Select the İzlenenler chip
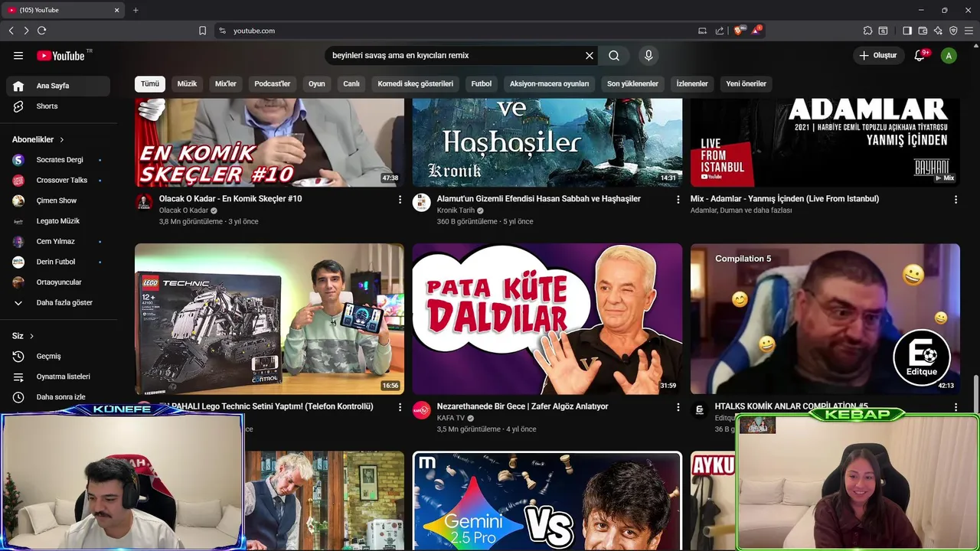Screen dimensions: 980x551 pos(692,83)
